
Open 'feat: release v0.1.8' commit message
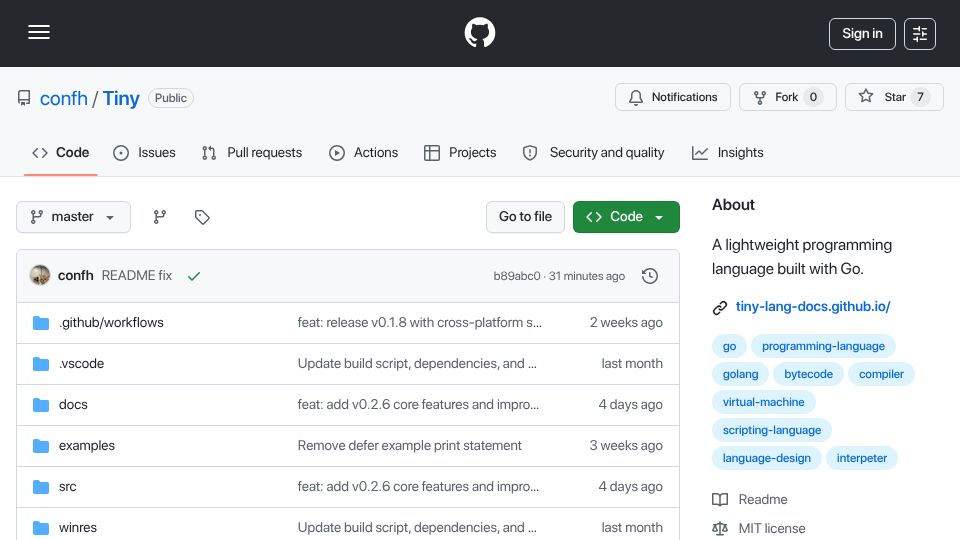pyautogui.click(x=419, y=323)
